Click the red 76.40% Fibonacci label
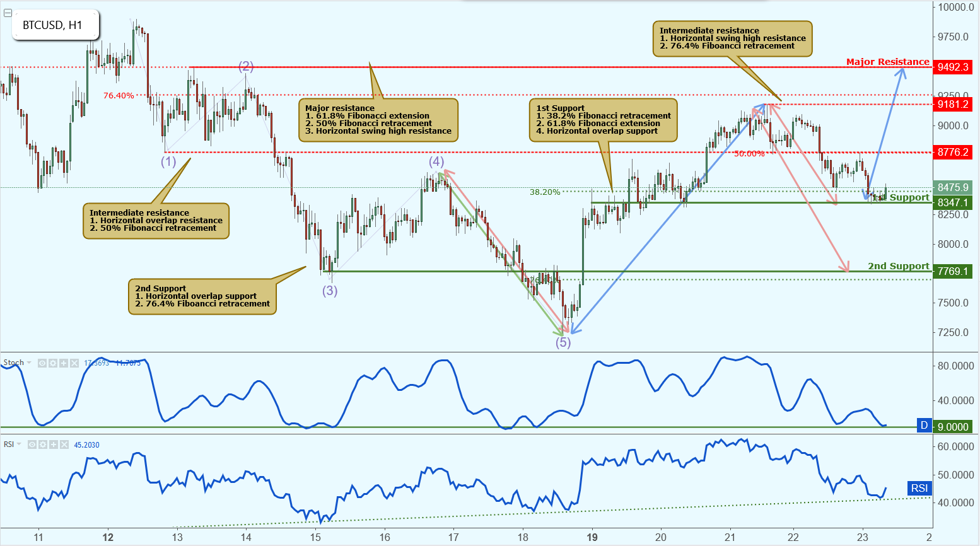Image resolution: width=980 pixels, height=546 pixels. pyautogui.click(x=119, y=96)
